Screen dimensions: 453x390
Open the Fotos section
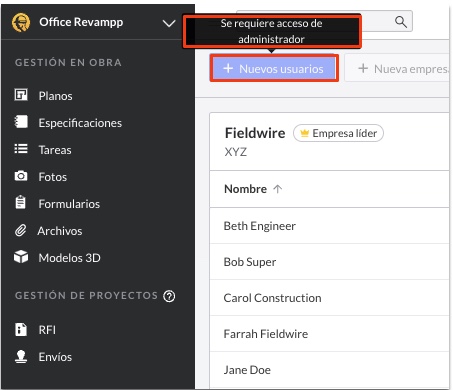point(53,177)
